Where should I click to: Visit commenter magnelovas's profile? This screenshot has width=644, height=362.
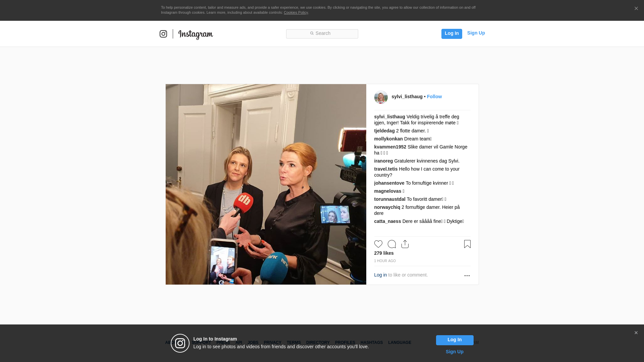pyautogui.click(x=387, y=191)
